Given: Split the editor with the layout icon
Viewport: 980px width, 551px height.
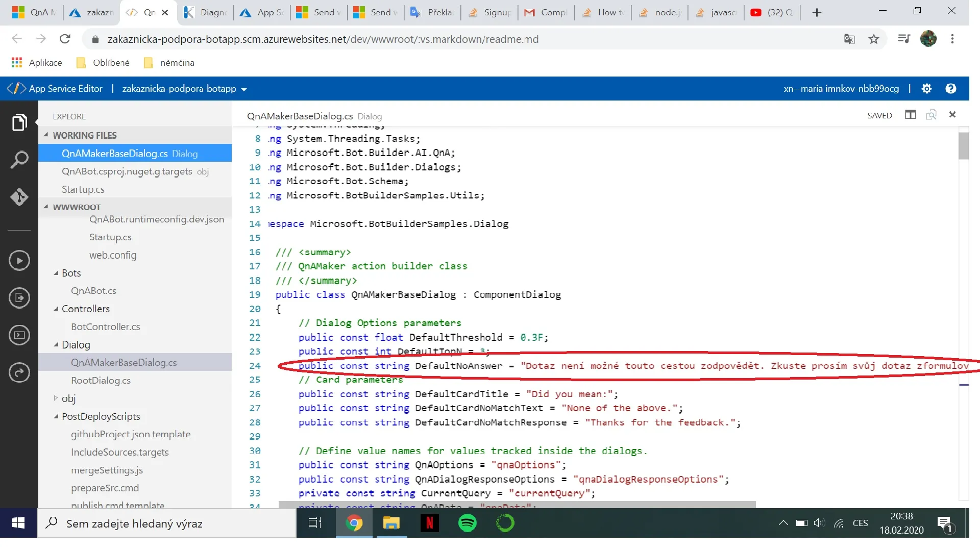Looking at the screenshot, I should click(x=910, y=115).
